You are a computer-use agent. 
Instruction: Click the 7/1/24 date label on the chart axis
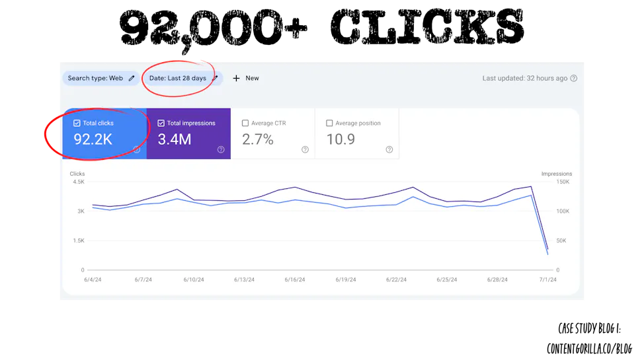click(548, 279)
